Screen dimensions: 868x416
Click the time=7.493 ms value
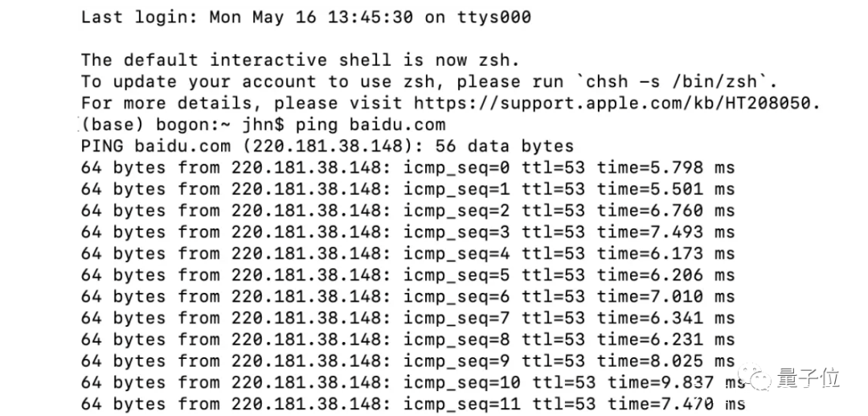665,233
